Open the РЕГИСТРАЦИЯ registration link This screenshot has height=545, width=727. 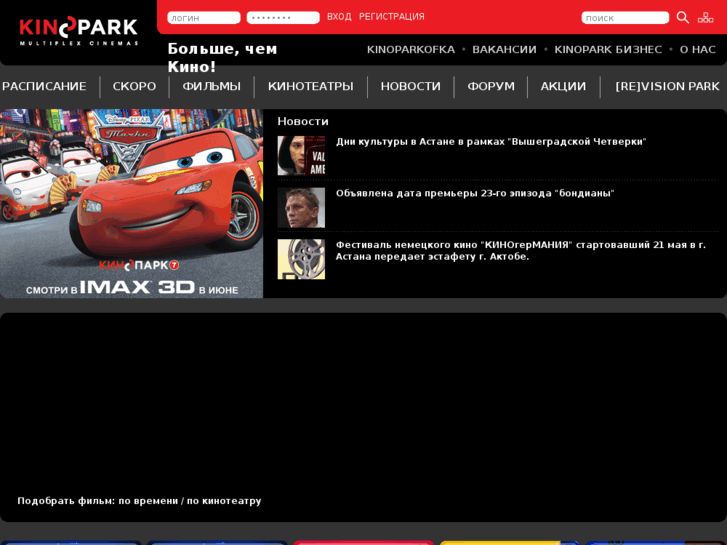click(392, 17)
